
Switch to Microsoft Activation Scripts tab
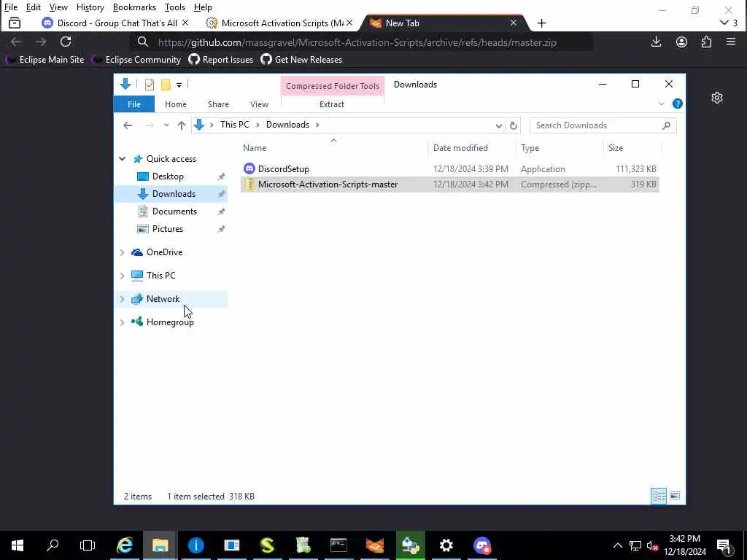click(279, 23)
